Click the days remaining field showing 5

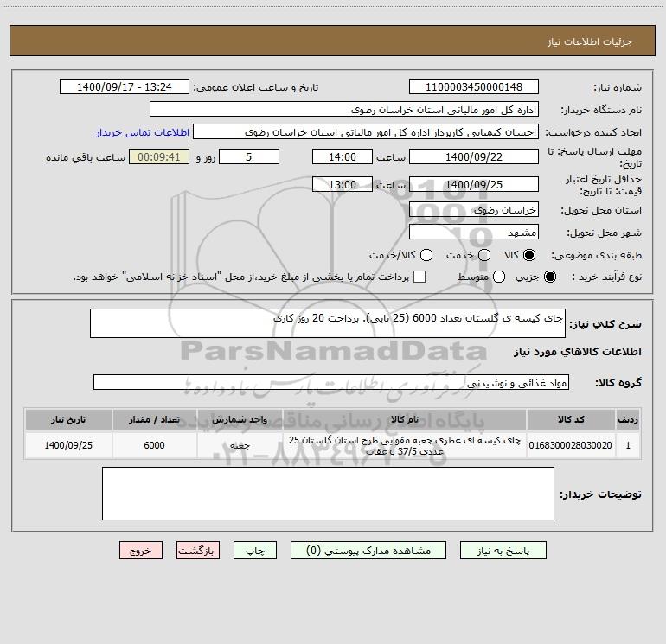249,156
